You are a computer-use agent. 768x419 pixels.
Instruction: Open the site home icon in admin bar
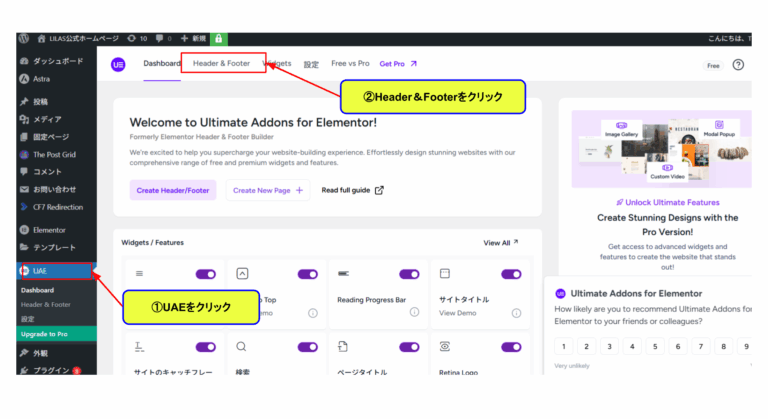tap(42, 39)
